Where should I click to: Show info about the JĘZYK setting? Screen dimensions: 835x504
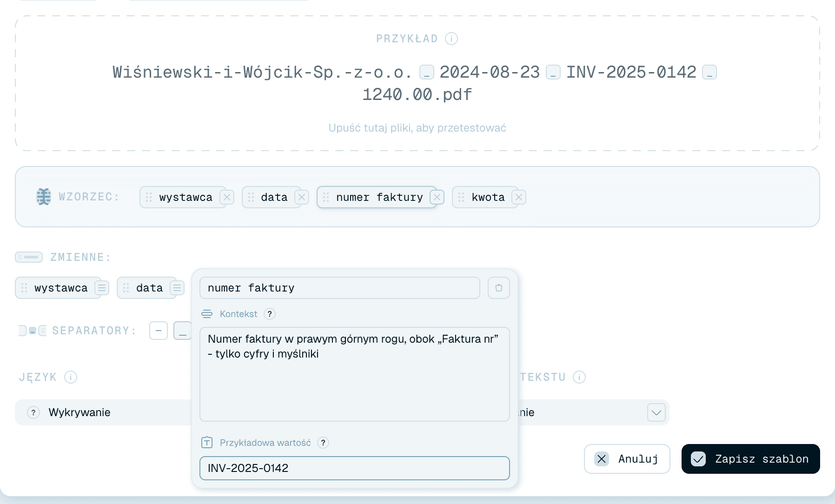[x=71, y=377]
